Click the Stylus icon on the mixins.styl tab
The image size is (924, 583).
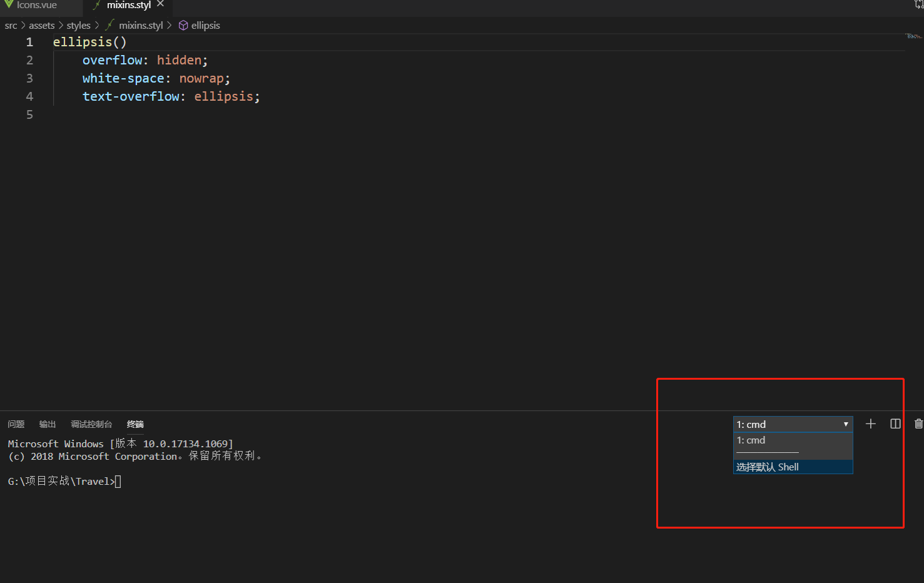97,5
